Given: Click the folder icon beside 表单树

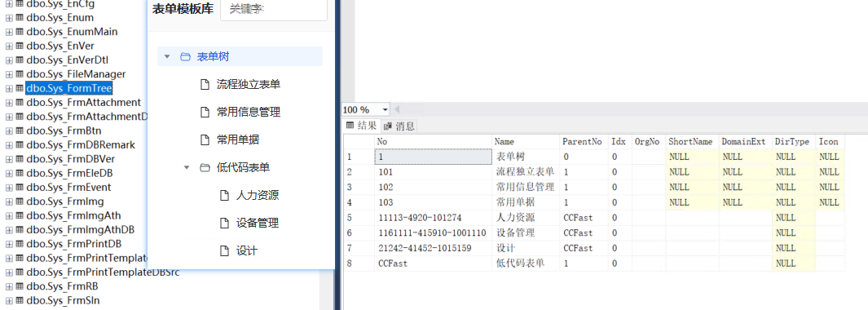Looking at the screenshot, I should click(185, 56).
